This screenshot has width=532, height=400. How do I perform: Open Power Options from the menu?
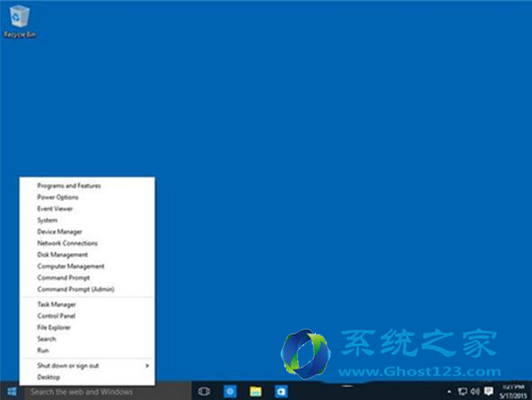coord(87,197)
